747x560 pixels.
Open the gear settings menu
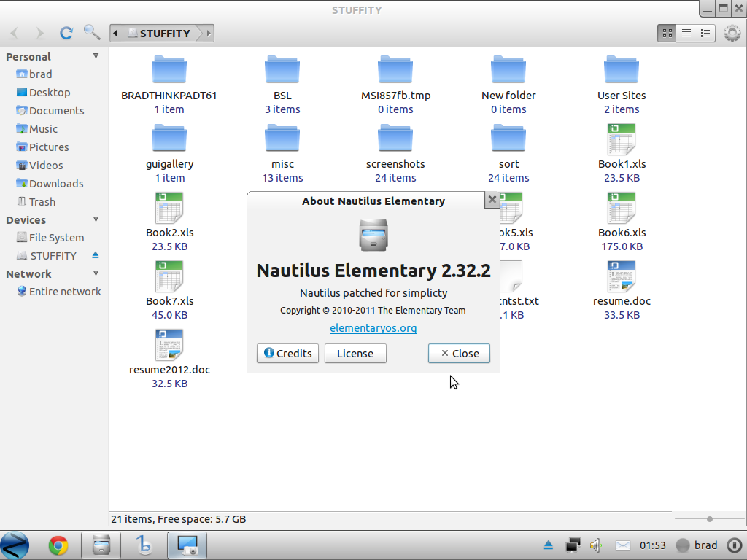[732, 33]
